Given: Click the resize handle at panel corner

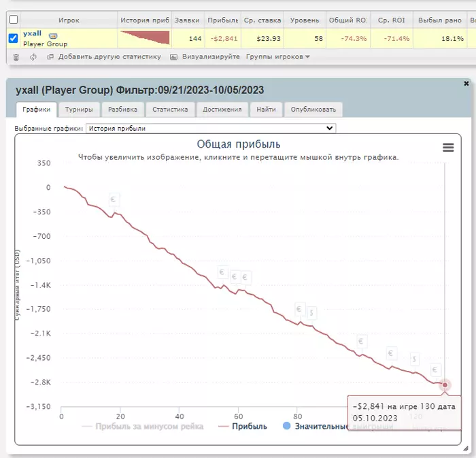Looking at the screenshot, I should 466,448.
